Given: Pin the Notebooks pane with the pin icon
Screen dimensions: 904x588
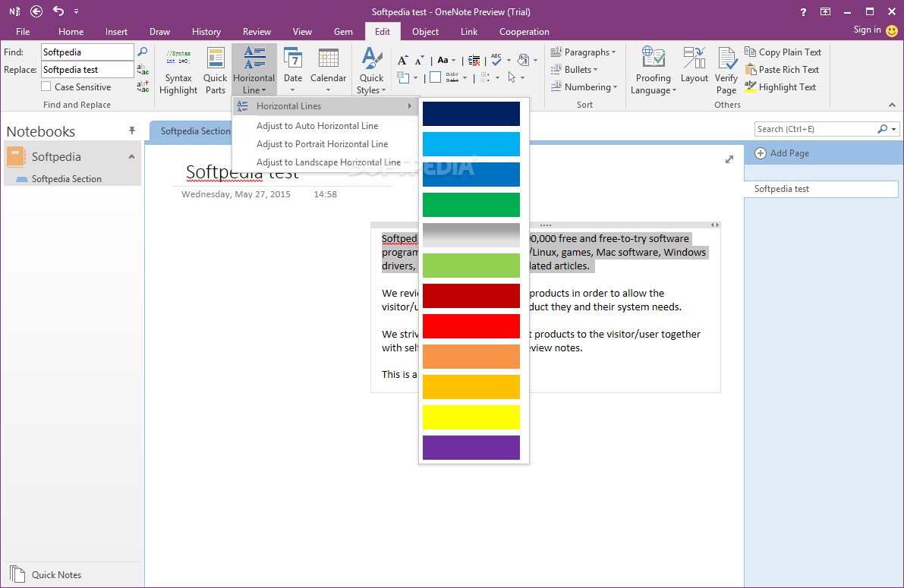Looking at the screenshot, I should 132,130.
